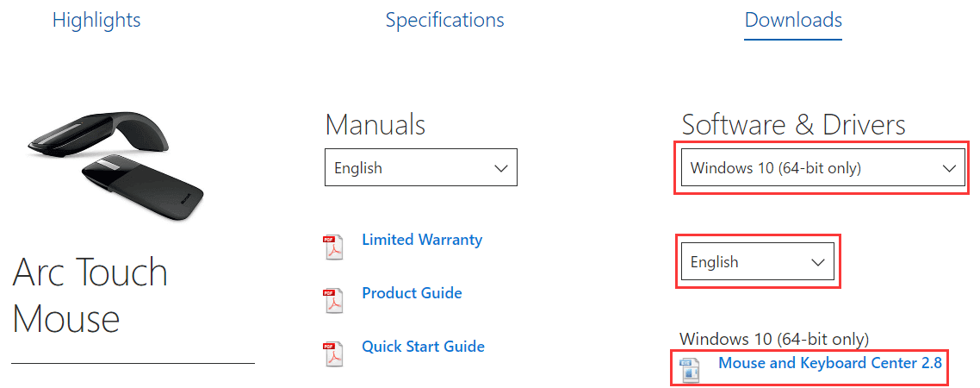Screen dimensions: 980x388
Task: Click the PDF icon beside Limited Warranty
Action: [x=332, y=247]
